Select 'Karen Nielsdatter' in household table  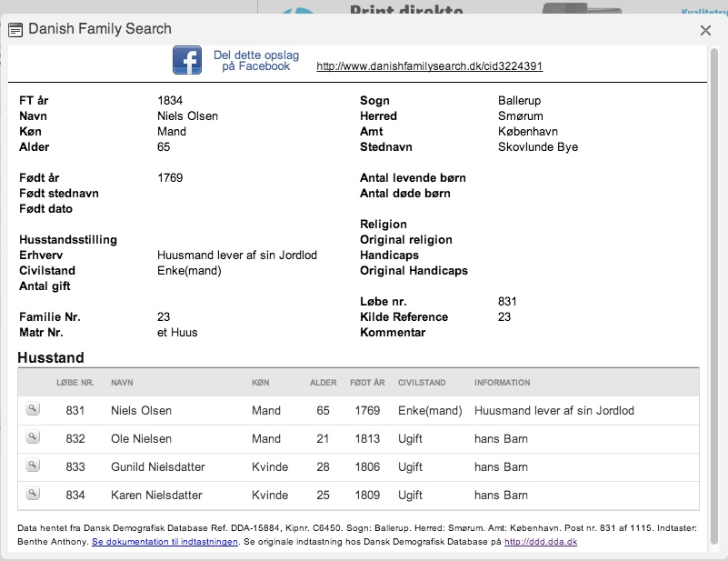pos(156,495)
